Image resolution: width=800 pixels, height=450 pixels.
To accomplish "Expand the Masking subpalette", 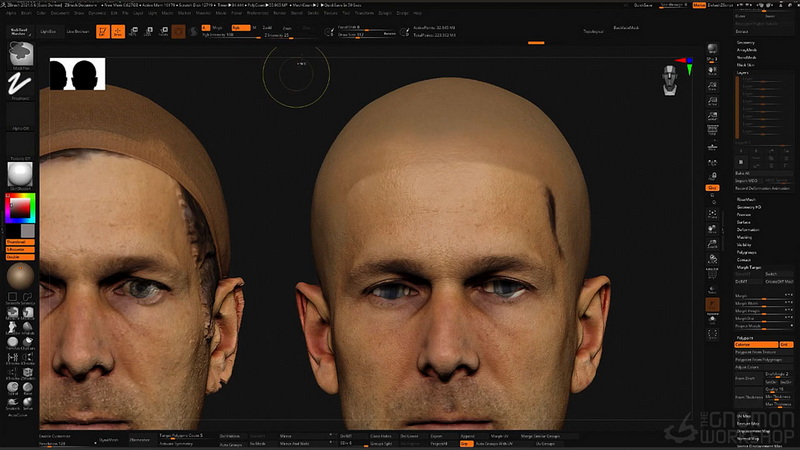I will click(744, 237).
